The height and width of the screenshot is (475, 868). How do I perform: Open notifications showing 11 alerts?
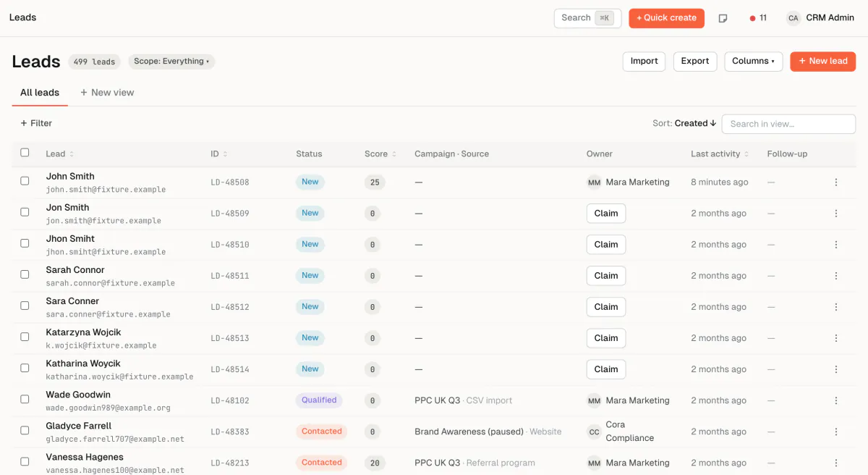pos(758,18)
